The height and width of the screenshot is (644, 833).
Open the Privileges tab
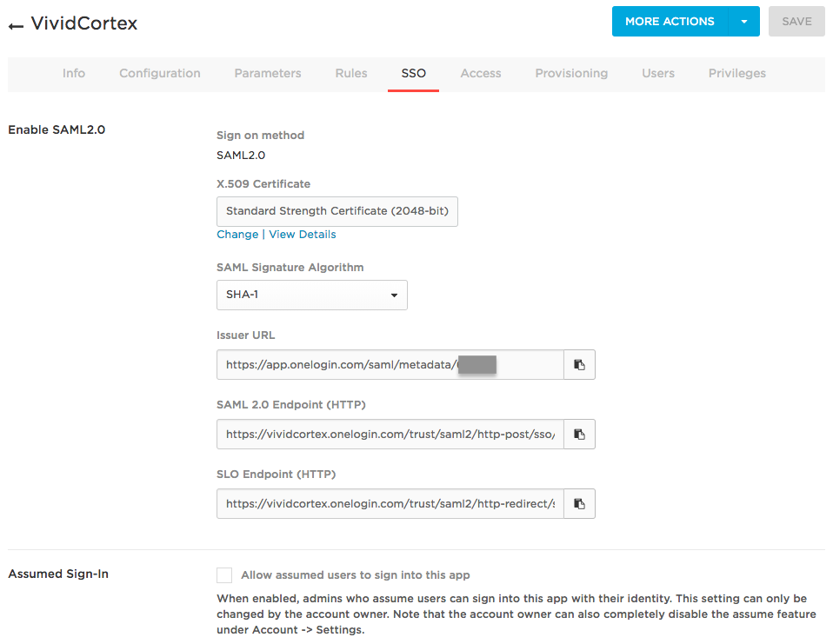point(737,73)
